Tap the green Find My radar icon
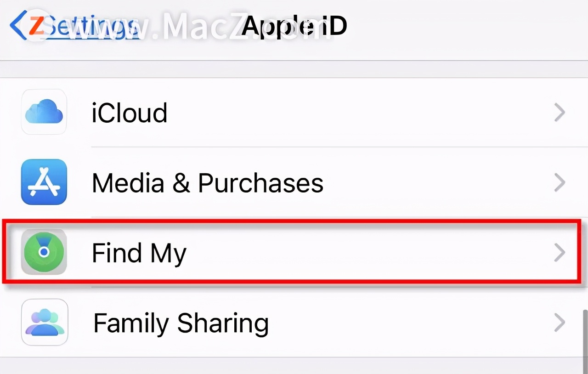Image resolution: width=588 pixels, height=374 pixels. (44, 252)
